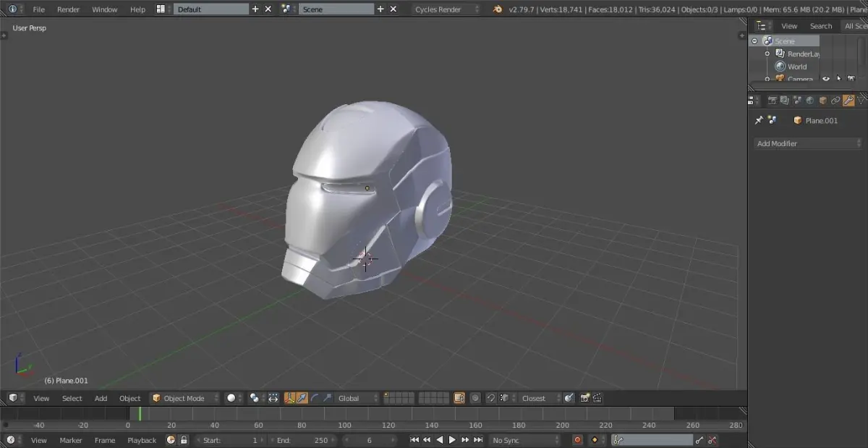Click the screen layout browse icon
Image resolution: width=868 pixels, height=448 pixels.
pos(161,9)
